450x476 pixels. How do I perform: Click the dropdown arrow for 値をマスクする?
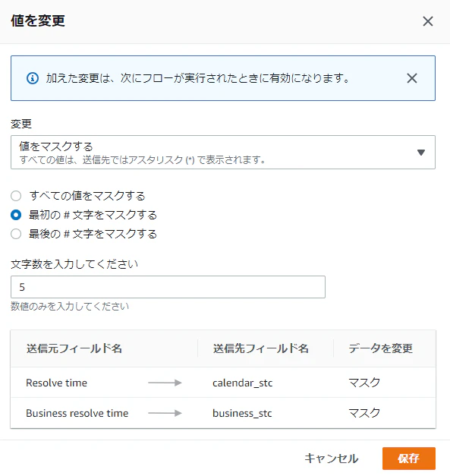421,153
